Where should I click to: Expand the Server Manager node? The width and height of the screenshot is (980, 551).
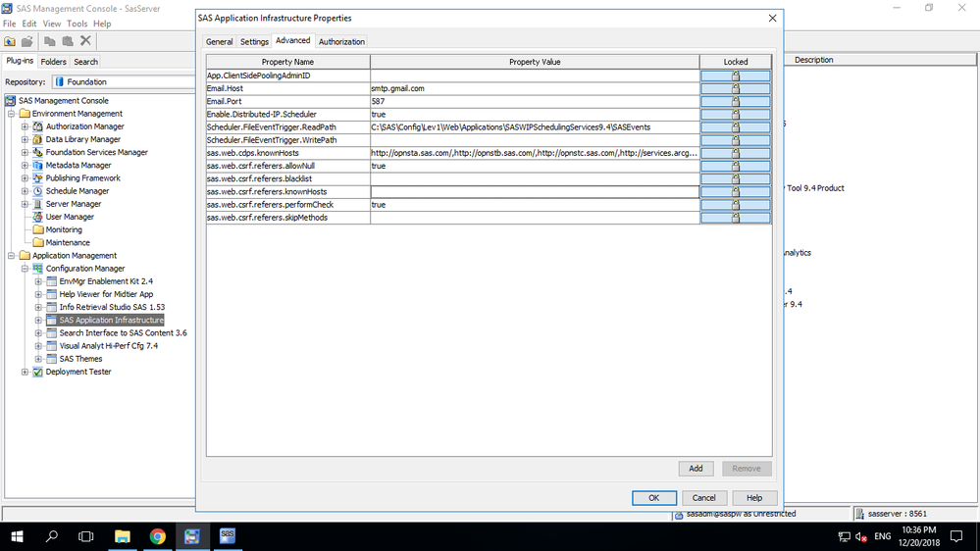coord(25,204)
